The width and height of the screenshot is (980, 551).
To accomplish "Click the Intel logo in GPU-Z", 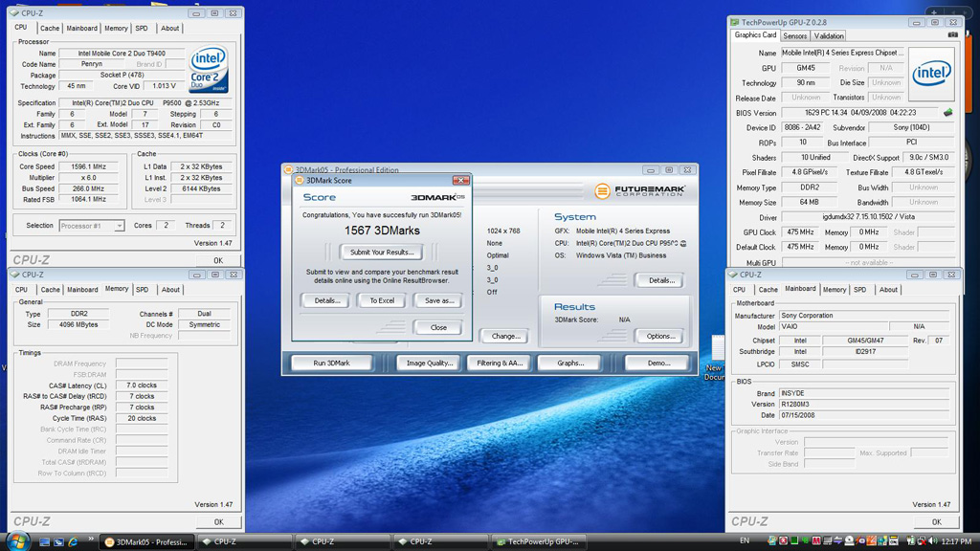I will pyautogui.click(x=931, y=75).
